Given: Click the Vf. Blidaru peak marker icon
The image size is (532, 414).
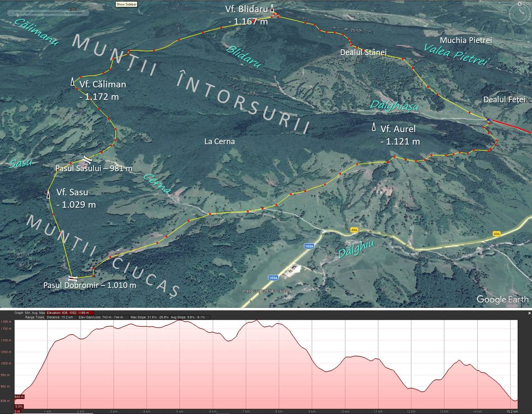Looking at the screenshot, I should pyautogui.click(x=272, y=9).
